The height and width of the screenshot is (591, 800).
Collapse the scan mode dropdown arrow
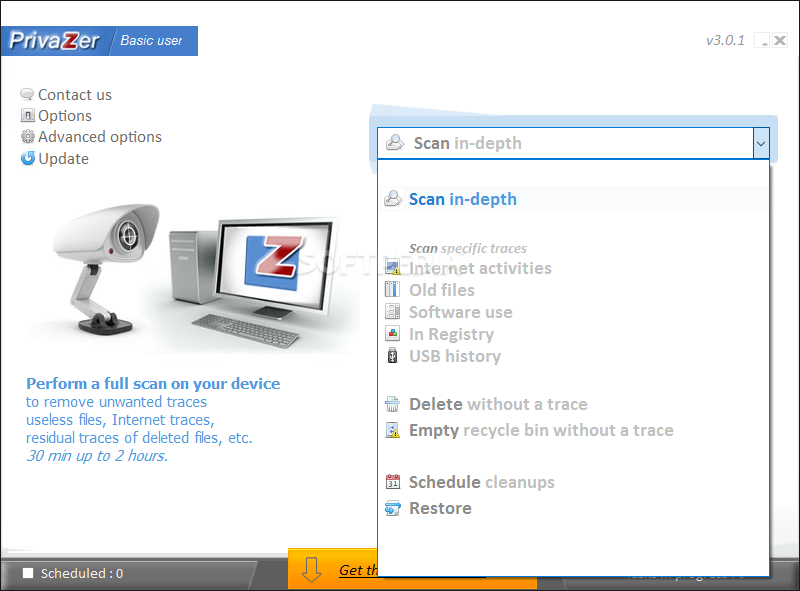(x=761, y=143)
